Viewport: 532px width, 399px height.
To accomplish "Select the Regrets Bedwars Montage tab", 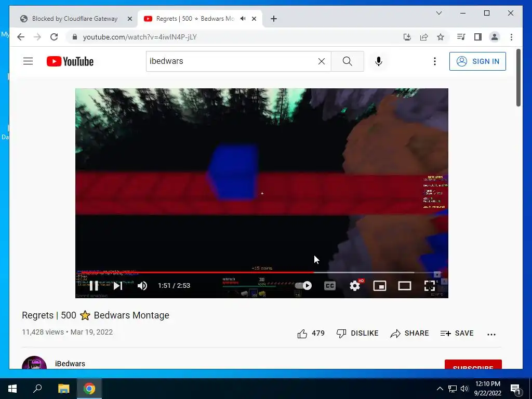I will coord(195,19).
